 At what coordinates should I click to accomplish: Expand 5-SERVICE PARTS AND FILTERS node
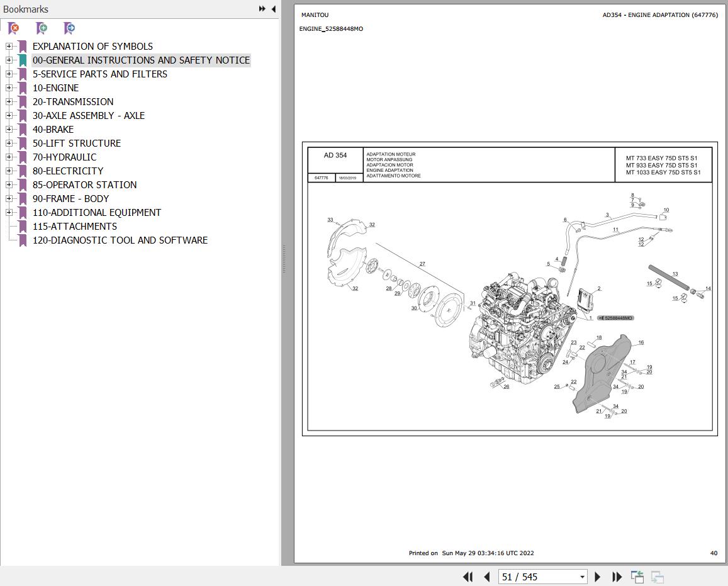coord(9,74)
